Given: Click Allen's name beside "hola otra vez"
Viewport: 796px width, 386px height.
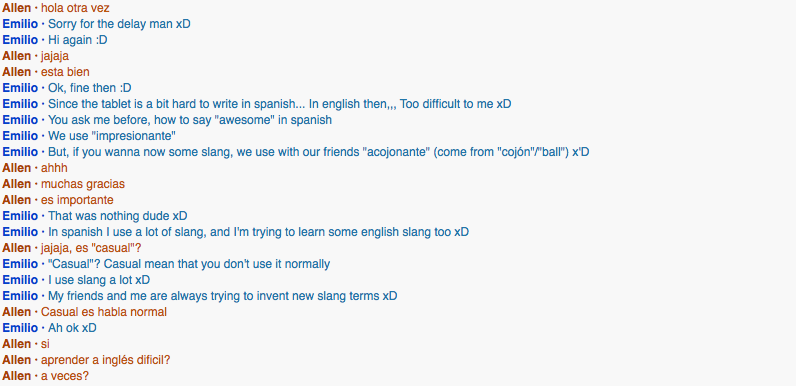Looking at the screenshot, I should 16,8.
